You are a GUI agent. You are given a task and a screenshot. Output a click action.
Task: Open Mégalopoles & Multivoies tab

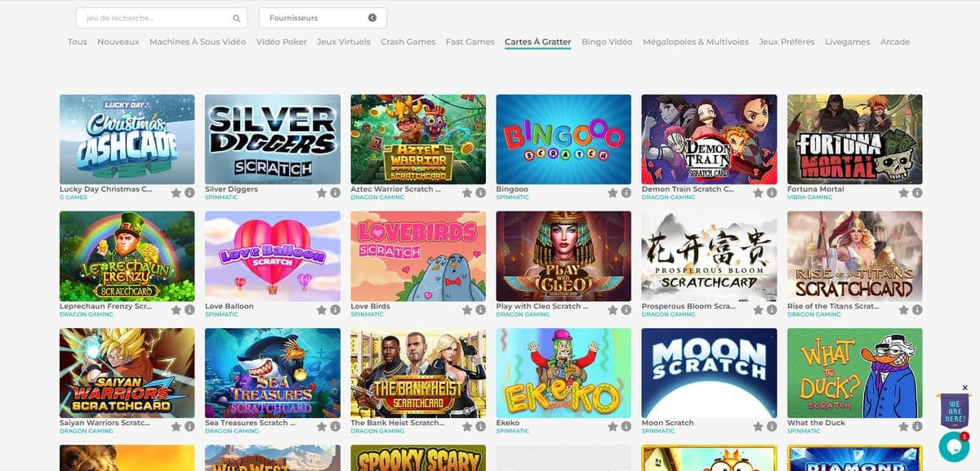coord(696,42)
